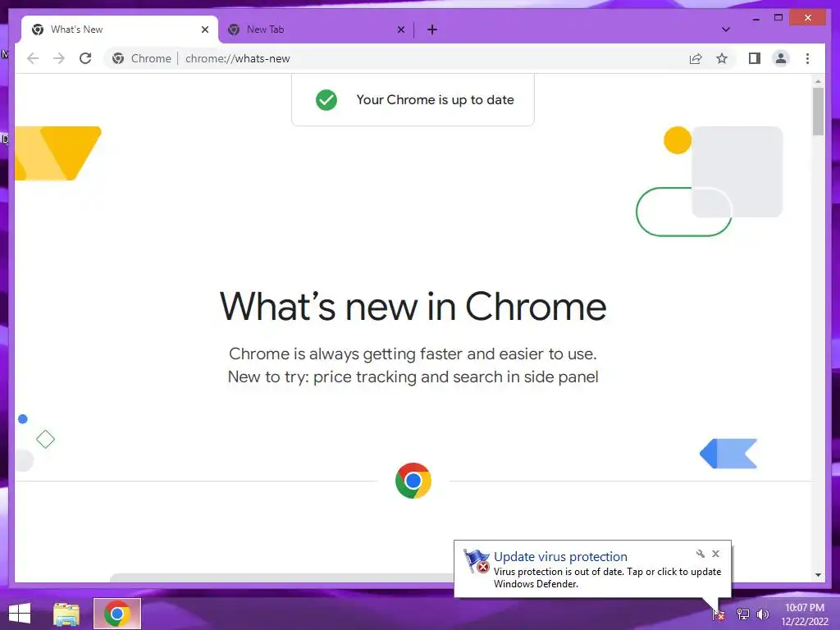Close the New Tab tab
The image size is (840, 630).
point(400,30)
